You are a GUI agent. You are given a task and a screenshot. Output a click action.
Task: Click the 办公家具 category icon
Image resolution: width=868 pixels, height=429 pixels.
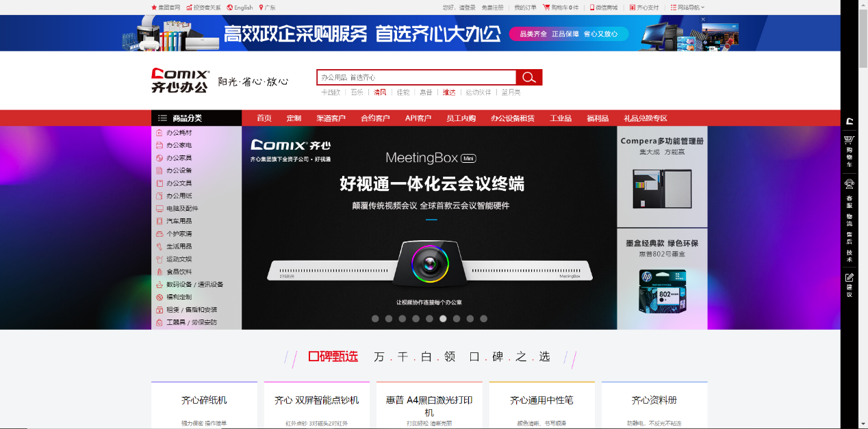[x=159, y=158]
